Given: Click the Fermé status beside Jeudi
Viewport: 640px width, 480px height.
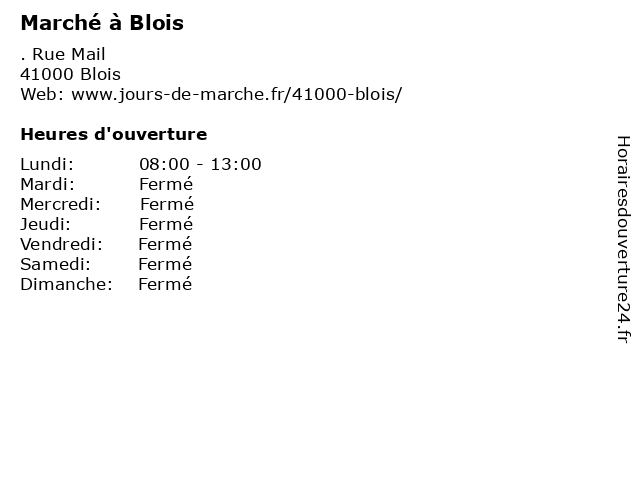Looking at the screenshot, I should (x=166, y=224).
